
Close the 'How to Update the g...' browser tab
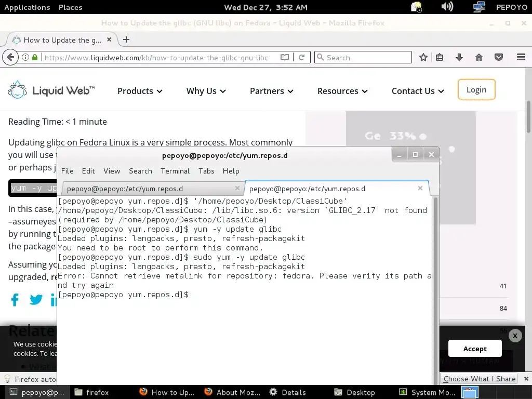(x=109, y=39)
